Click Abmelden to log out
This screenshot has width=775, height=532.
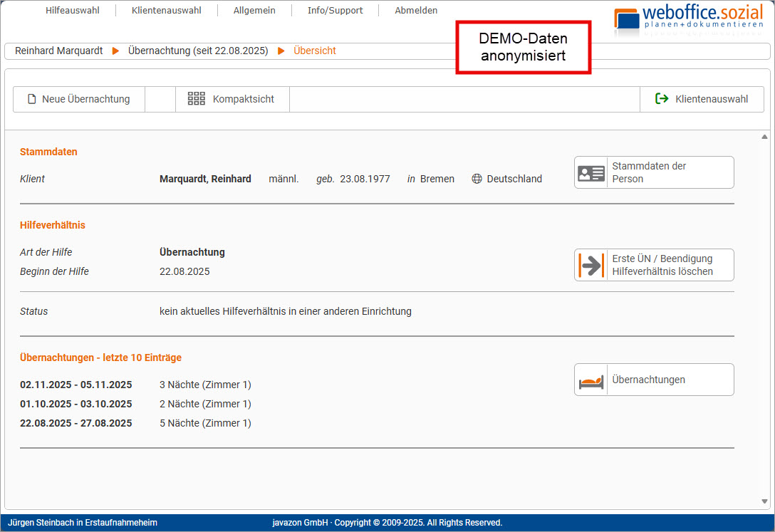tap(416, 11)
